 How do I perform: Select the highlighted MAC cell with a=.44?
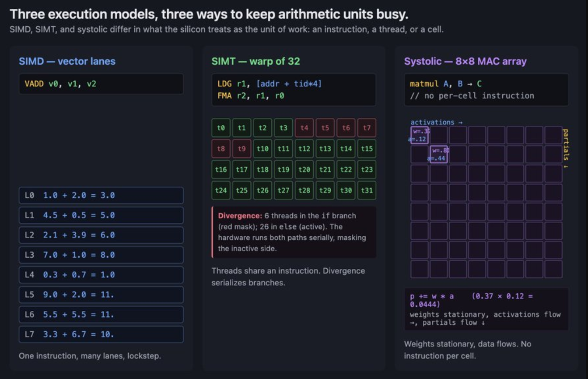pyautogui.click(x=439, y=154)
